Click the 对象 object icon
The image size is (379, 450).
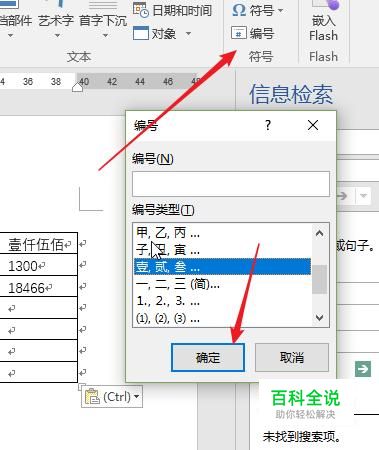pyautogui.click(x=140, y=33)
